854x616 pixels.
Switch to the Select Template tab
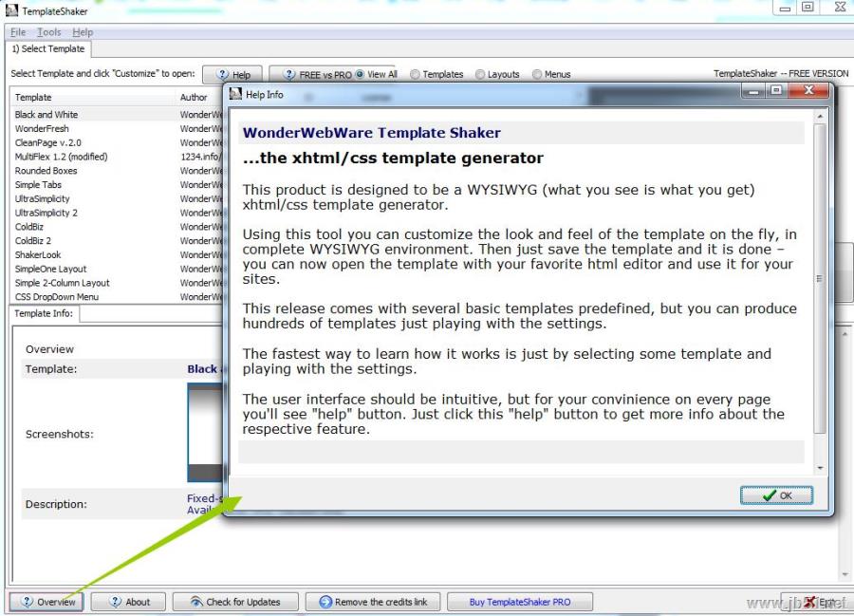pos(48,49)
